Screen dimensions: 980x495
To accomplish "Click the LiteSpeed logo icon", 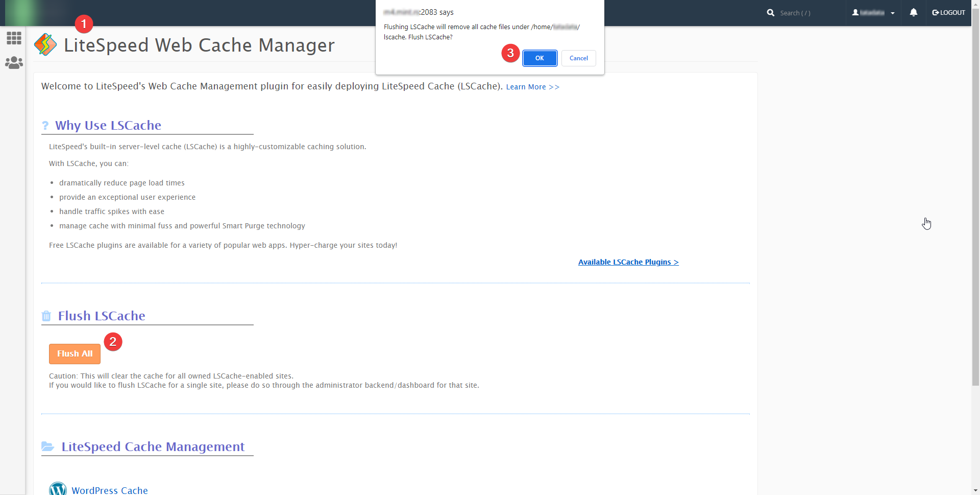I will tap(45, 44).
